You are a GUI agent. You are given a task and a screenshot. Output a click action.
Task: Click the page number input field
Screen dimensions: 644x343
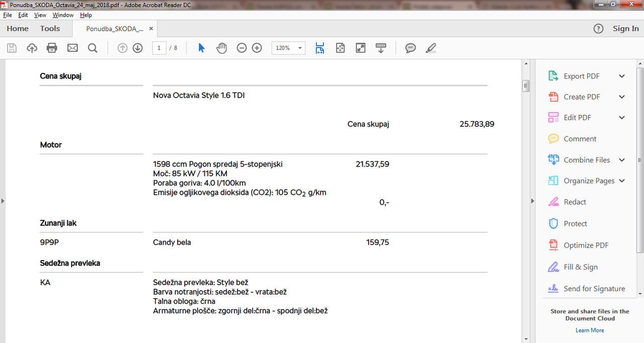point(159,48)
